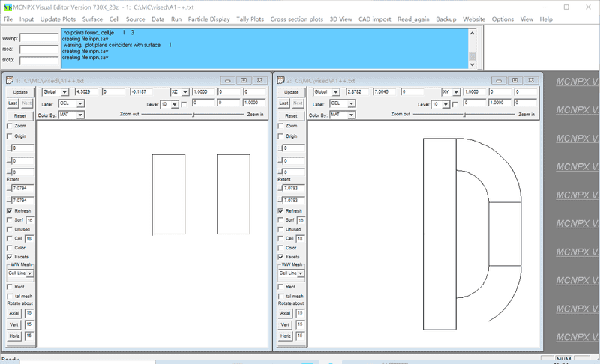Enable the Color checkbox in window 2
600x364 pixels.
[x=282, y=248]
